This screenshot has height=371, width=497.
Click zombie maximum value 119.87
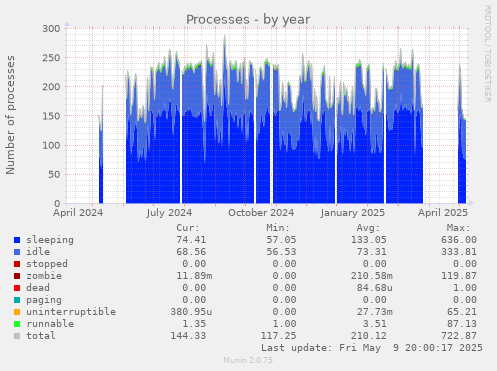[x=459, y=276]
